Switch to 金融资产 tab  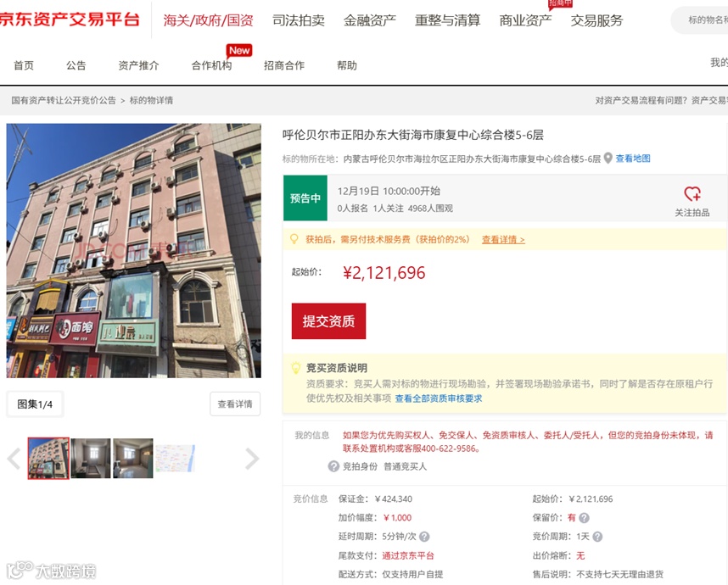(370, 20)
